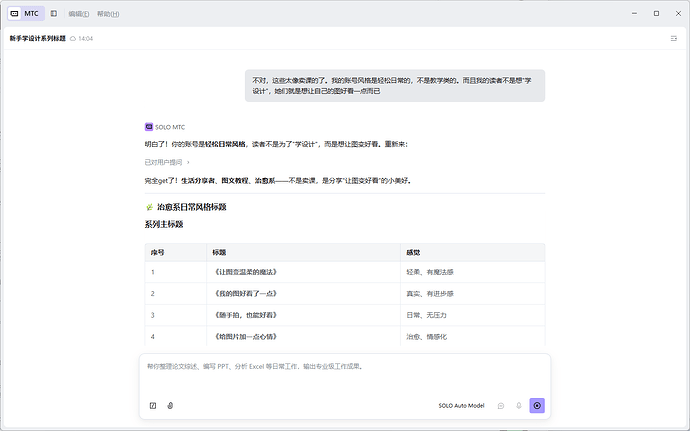Click cell 治愈、情感化
This screenshot has height=431, width=690.
pyautogui.click(x=426, y=337)
